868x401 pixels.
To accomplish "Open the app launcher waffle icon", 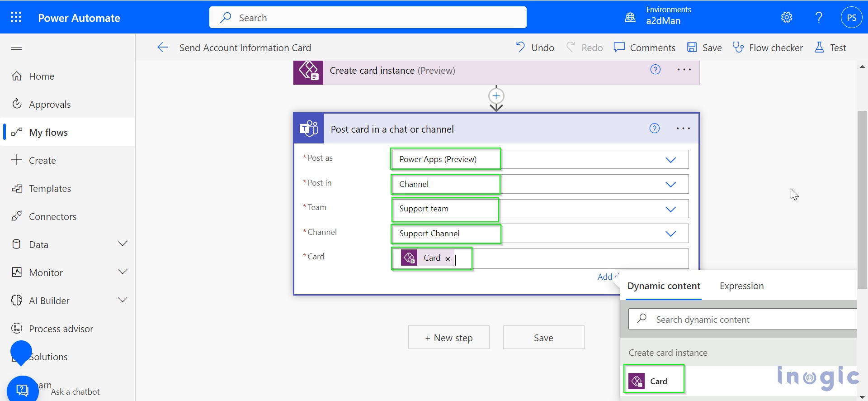I will click(16, 18).
